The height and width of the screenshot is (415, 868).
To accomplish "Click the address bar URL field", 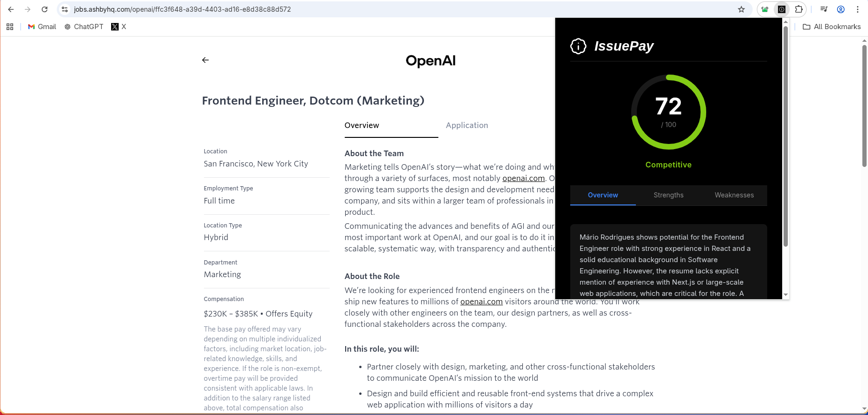I will click(403, 9).
